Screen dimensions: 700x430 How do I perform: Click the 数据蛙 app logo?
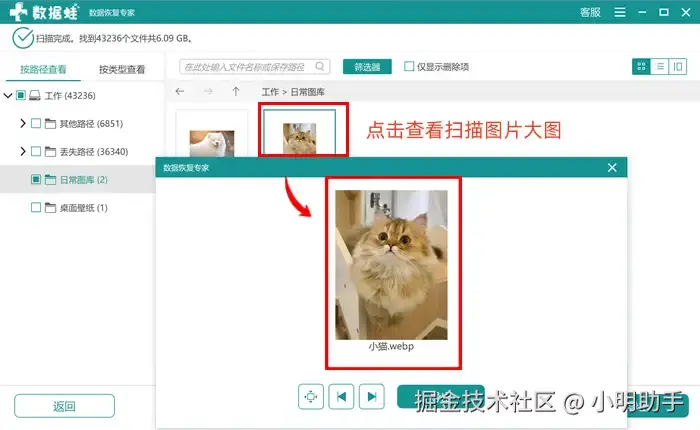(x=44, y=12)
